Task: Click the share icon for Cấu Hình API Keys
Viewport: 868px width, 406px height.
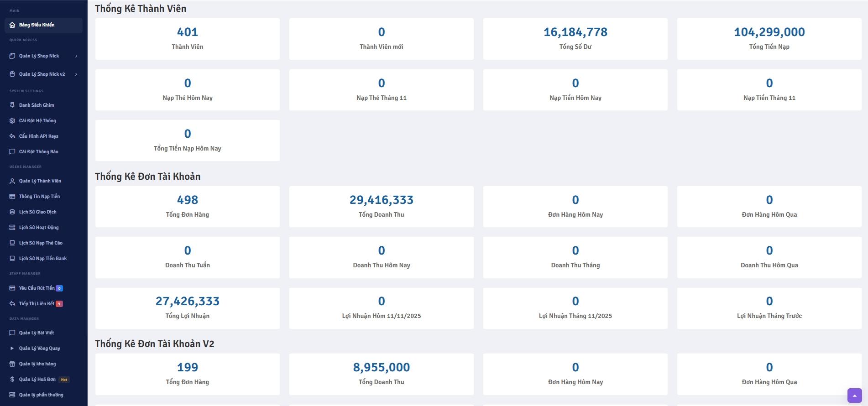Action: tap(12, 136)
